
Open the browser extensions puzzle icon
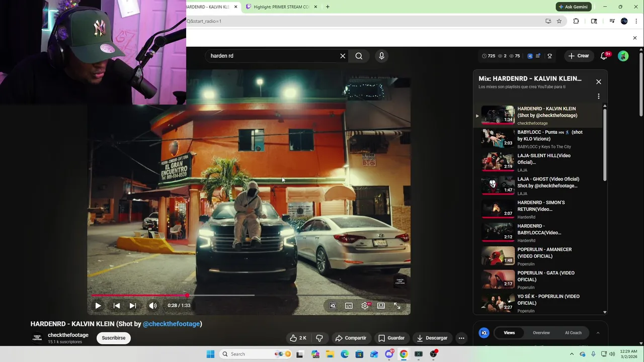(576, 21)
